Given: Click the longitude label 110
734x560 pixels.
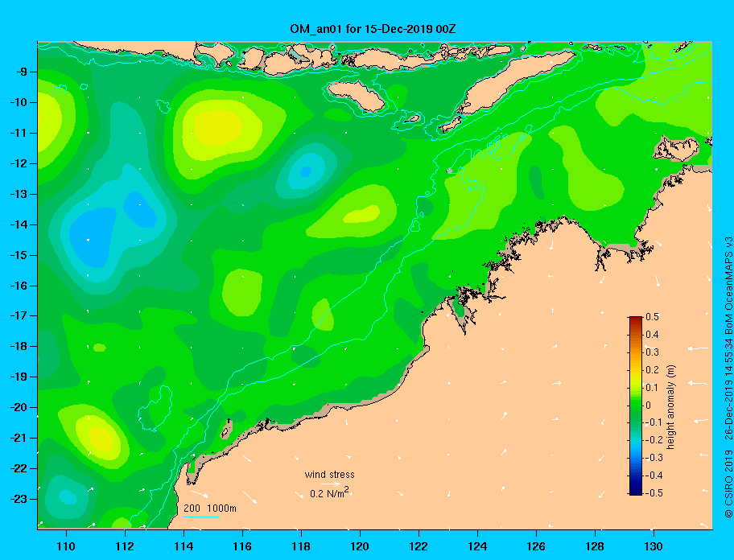Looking at the screenshot, I should (x=66, y=546).
